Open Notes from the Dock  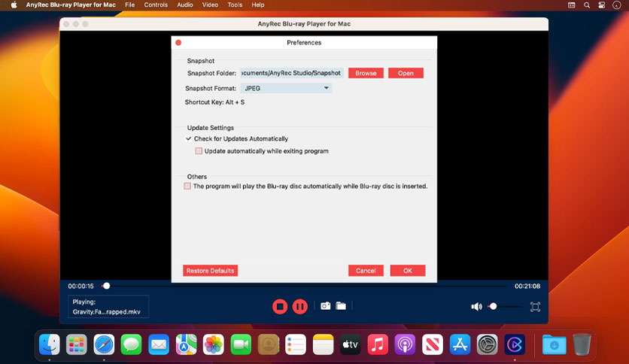tap(323, 344)
